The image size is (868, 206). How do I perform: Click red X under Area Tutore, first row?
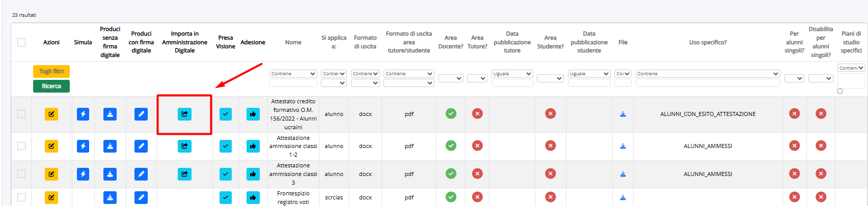tap(477, 113)
